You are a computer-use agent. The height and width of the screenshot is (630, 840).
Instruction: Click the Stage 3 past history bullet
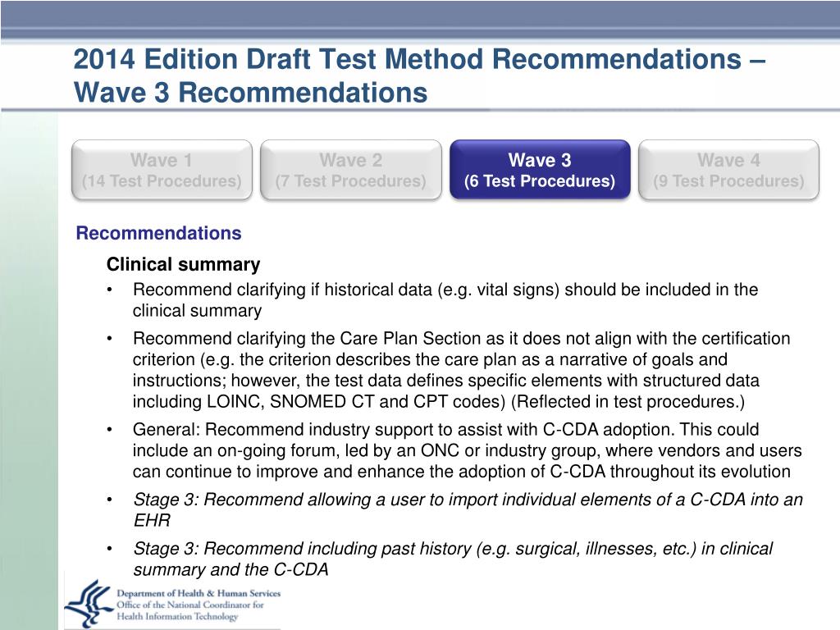tap(453, 559)
